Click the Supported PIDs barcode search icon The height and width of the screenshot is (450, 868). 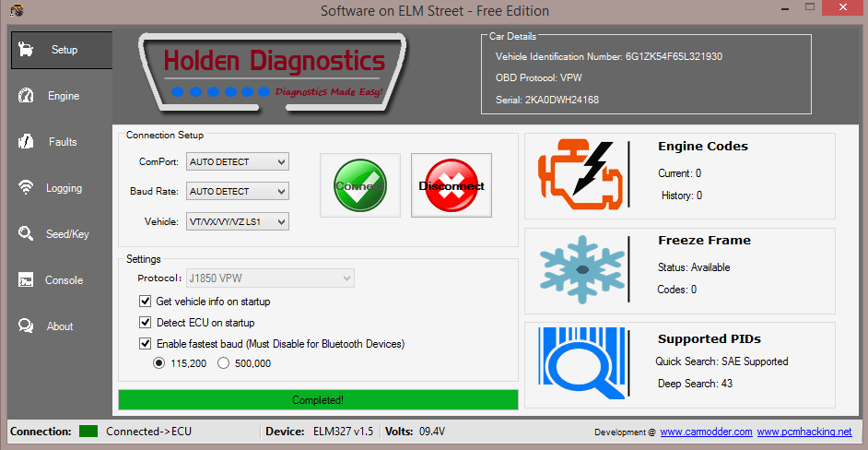pyautogui.click(x=581, y=363)
